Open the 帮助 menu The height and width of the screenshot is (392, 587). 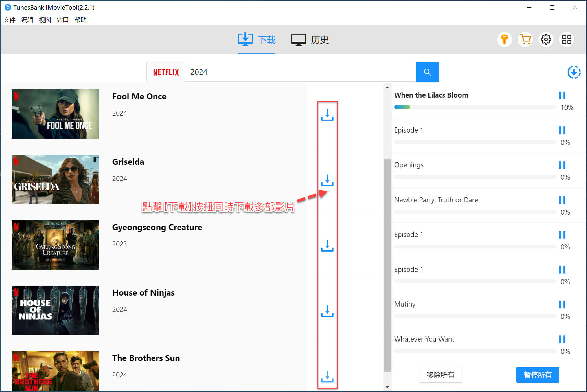point(80,20)
